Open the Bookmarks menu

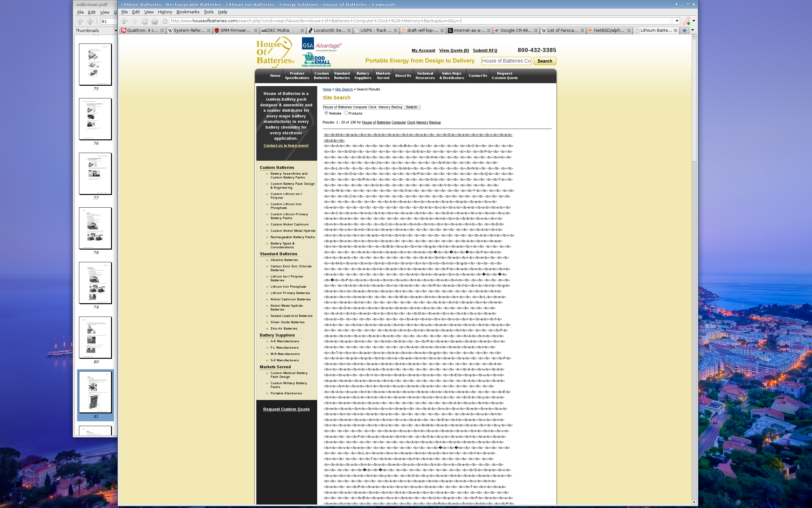[x=188, y=12]
